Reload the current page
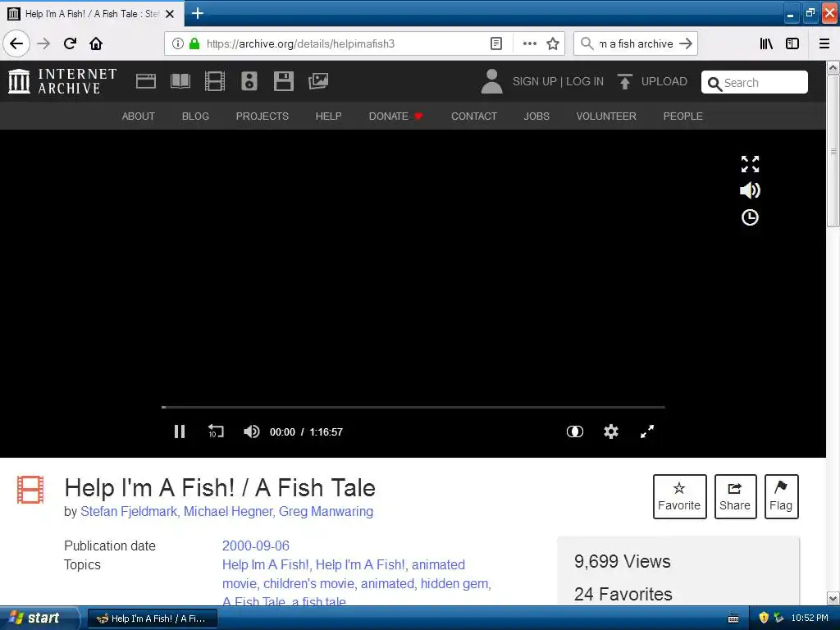 point(70,43)
